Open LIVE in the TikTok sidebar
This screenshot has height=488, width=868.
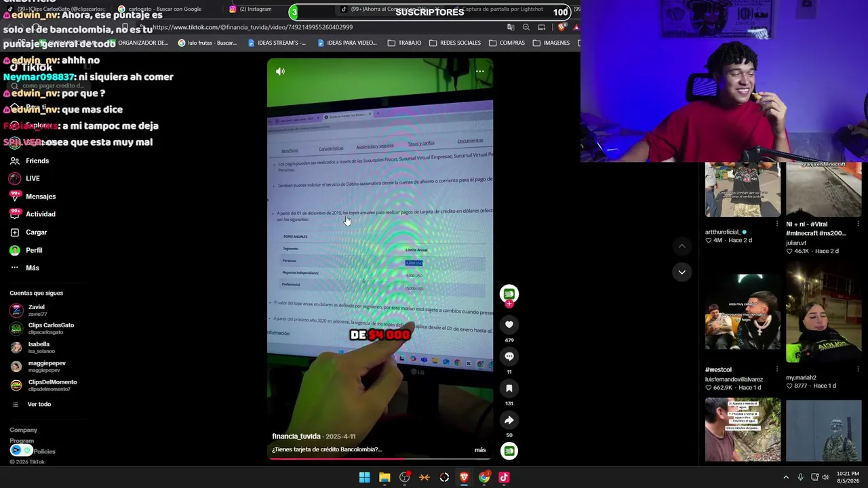click(x=24, y=178)
